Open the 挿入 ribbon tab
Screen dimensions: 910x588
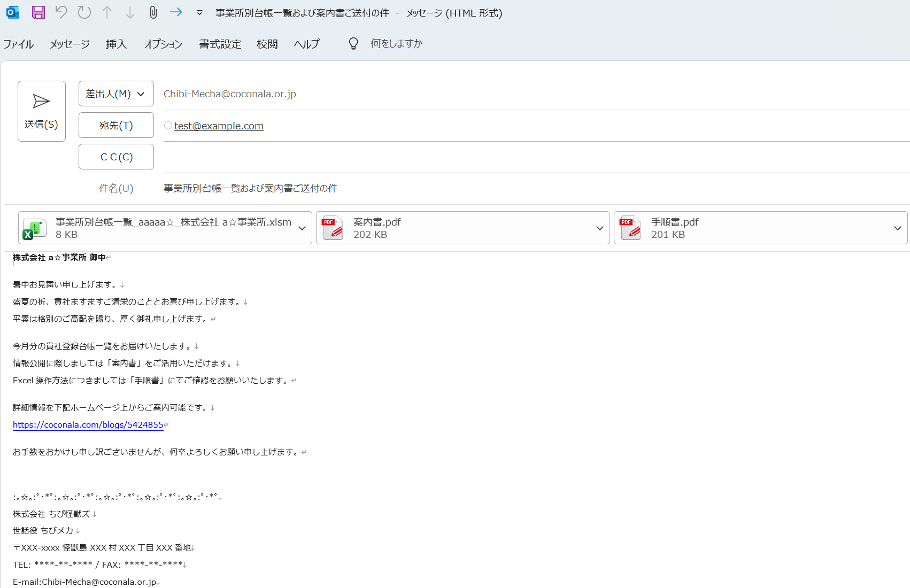click(x=116, y=44)
